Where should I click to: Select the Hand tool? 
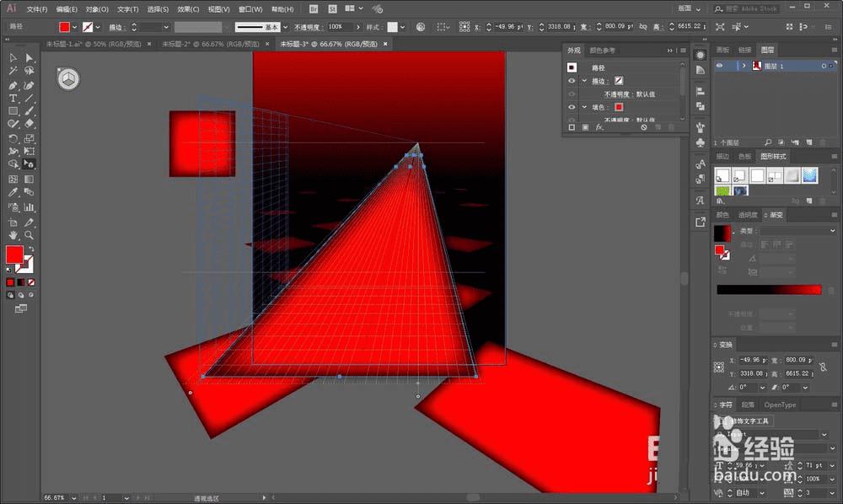click(x=13, y=235)
